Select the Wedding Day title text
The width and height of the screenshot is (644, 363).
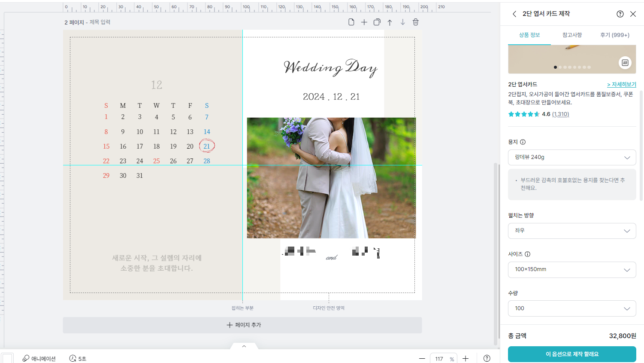[331, 67]
